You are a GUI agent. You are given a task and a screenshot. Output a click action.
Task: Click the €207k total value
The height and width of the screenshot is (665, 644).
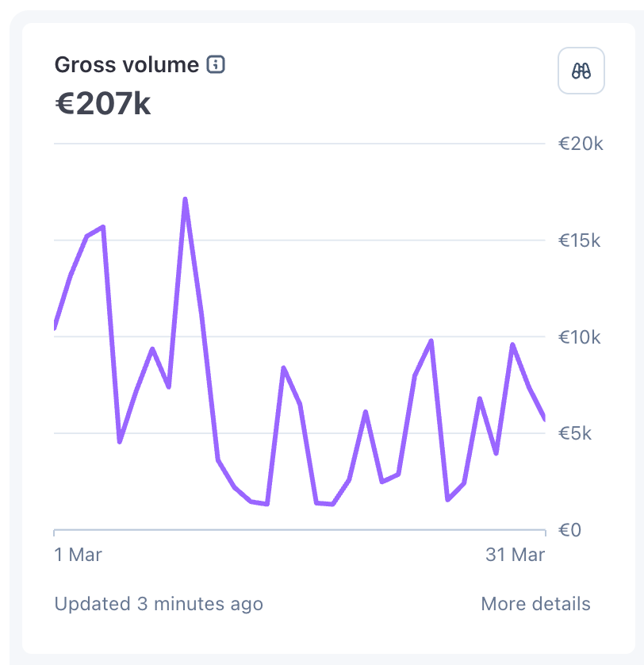[102, 104]
